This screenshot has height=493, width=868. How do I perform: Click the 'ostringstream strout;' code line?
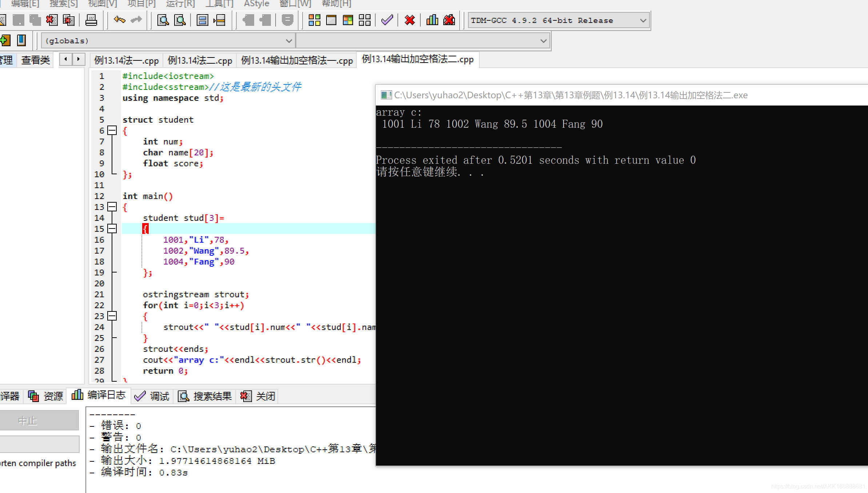[x=196, y=294]
